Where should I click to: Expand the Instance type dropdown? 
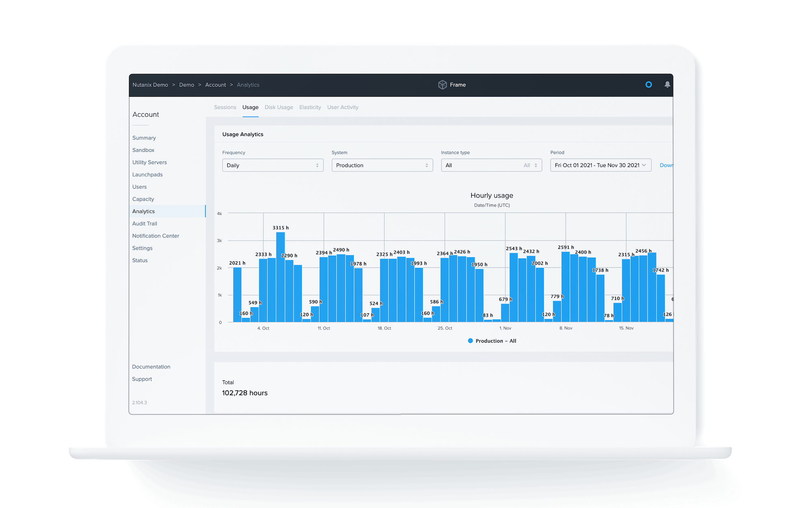pos(491,165)
